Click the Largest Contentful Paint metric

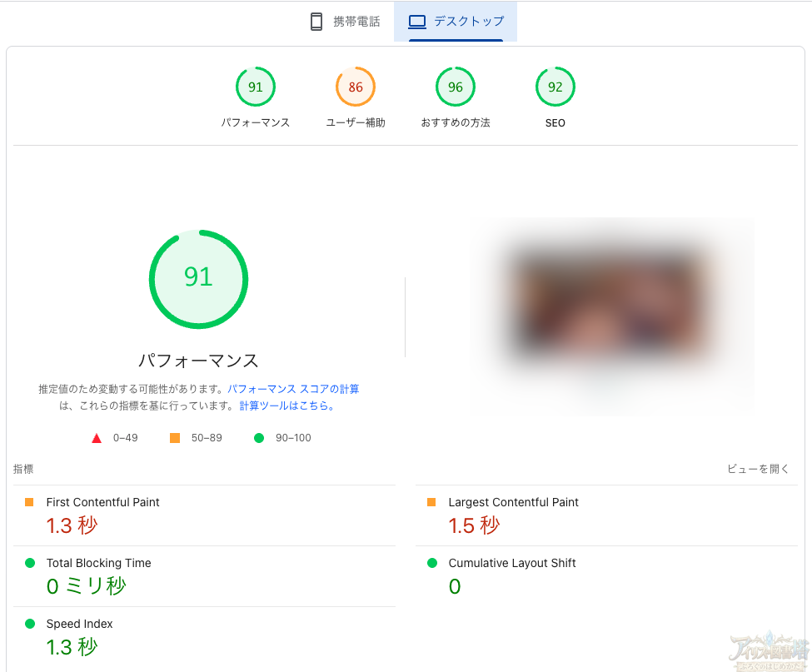(x=513, y=502)
